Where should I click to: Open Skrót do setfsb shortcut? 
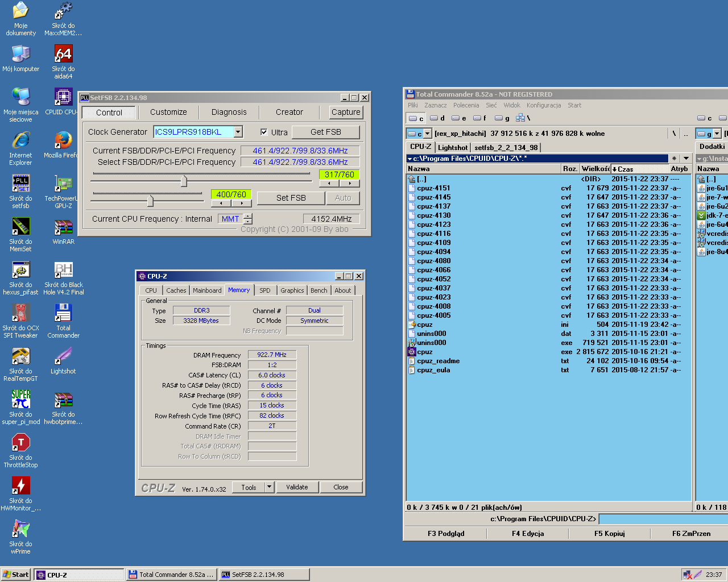(x=20, y=192)
